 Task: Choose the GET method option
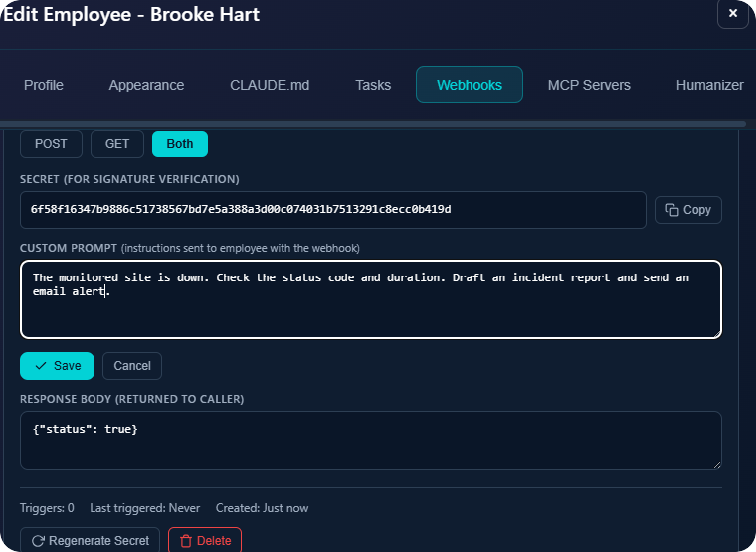[x=117, y=144]
